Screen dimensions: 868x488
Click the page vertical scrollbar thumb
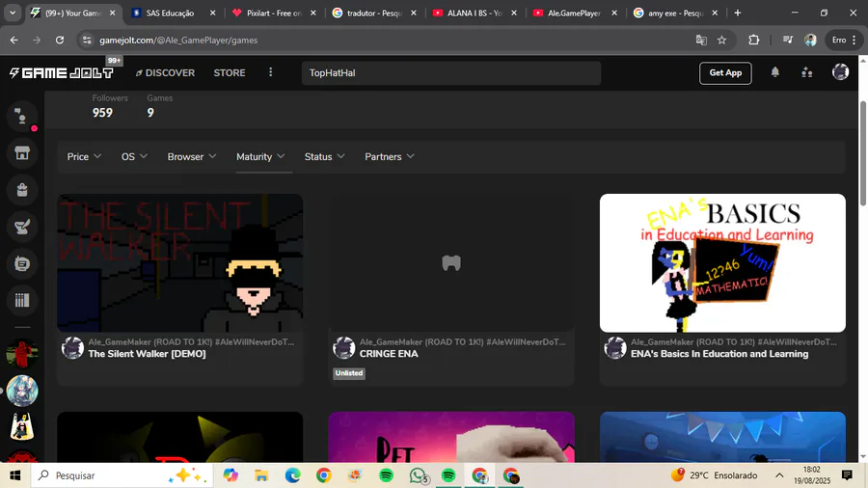pos(863,153)
